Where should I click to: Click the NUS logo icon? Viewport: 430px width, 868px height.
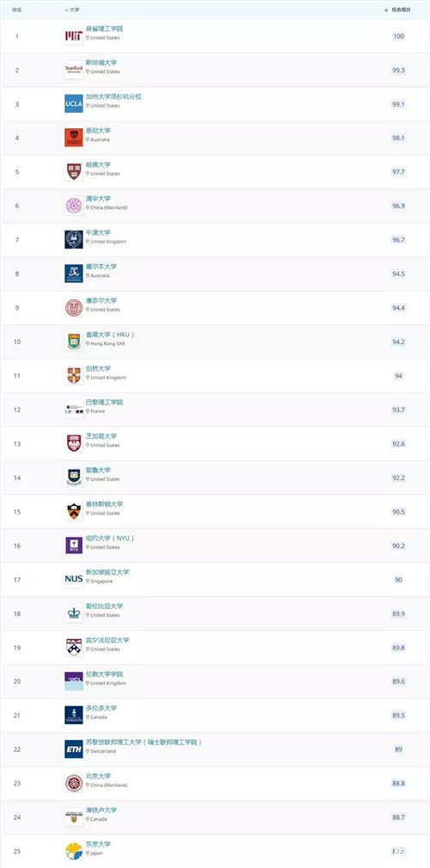coord(74,579)
